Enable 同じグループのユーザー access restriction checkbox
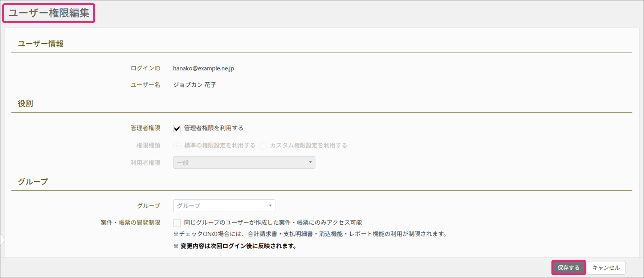644x278 pixels. [177, 223]
